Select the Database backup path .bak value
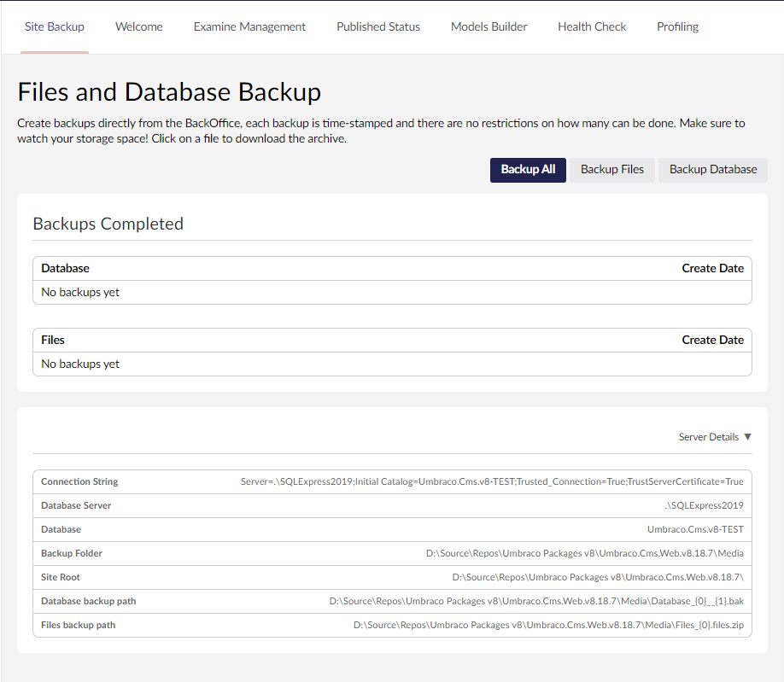 point(535,601)
